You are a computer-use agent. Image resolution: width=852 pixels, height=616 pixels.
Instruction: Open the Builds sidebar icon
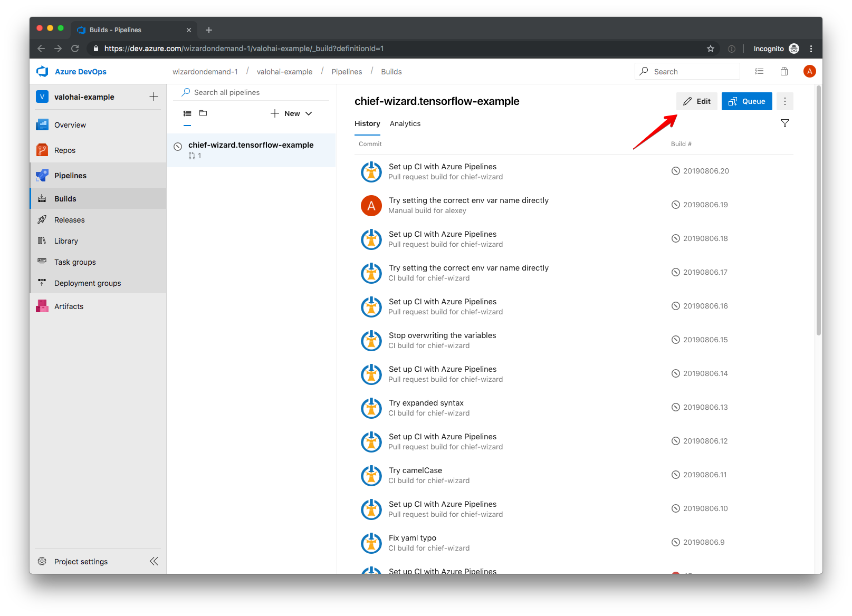click(42, 199)
